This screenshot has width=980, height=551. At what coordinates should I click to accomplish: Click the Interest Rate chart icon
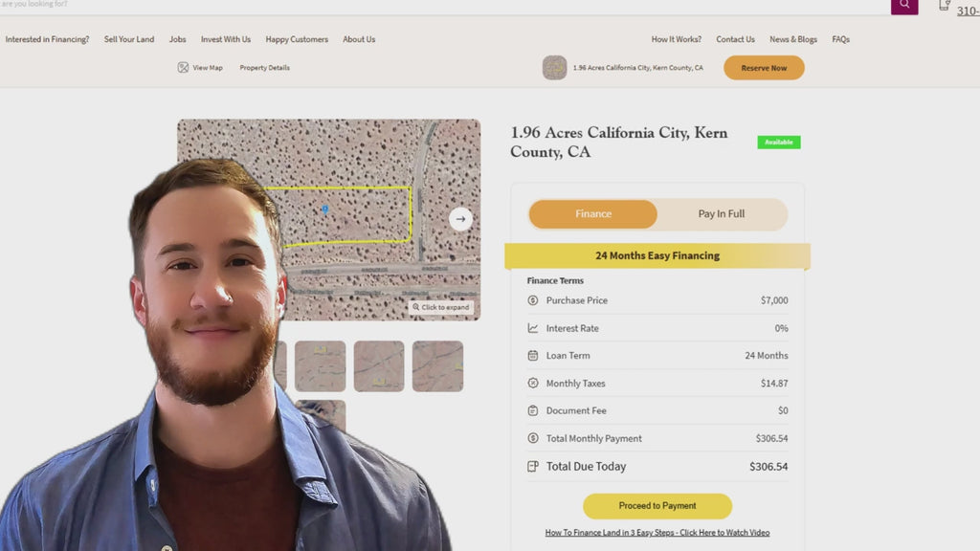pyautogui.click(x=533, y=328)
